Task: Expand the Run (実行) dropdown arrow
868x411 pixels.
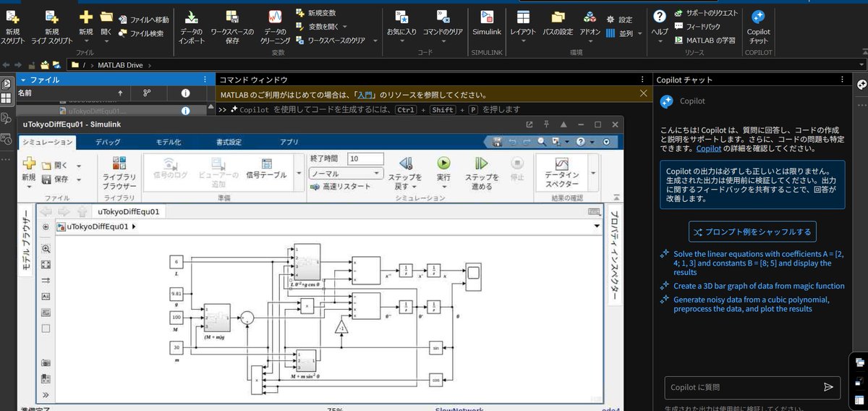Action: 443,187
